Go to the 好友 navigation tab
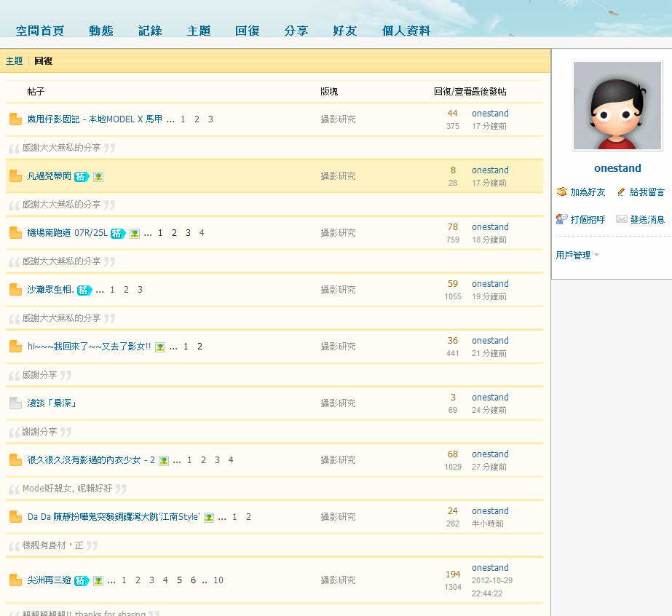This screenshot has width=672, height=616. coord(344,31)
